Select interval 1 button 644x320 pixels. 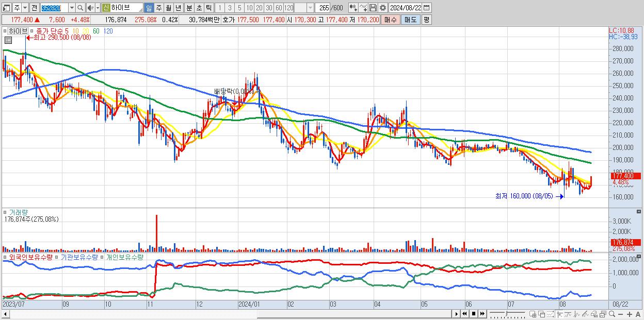(x=220, y=8)
